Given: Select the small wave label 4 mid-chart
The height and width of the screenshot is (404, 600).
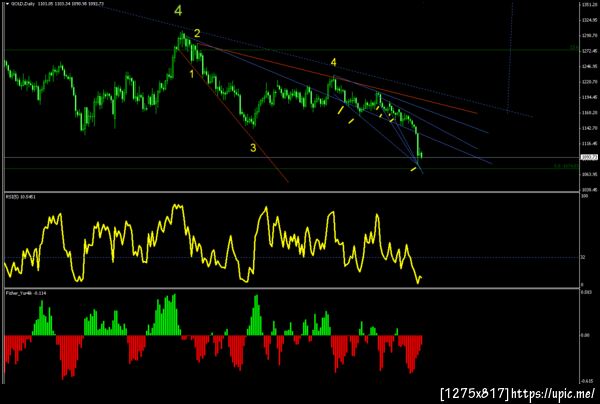Looking at the screenshot, I should 334,62.
